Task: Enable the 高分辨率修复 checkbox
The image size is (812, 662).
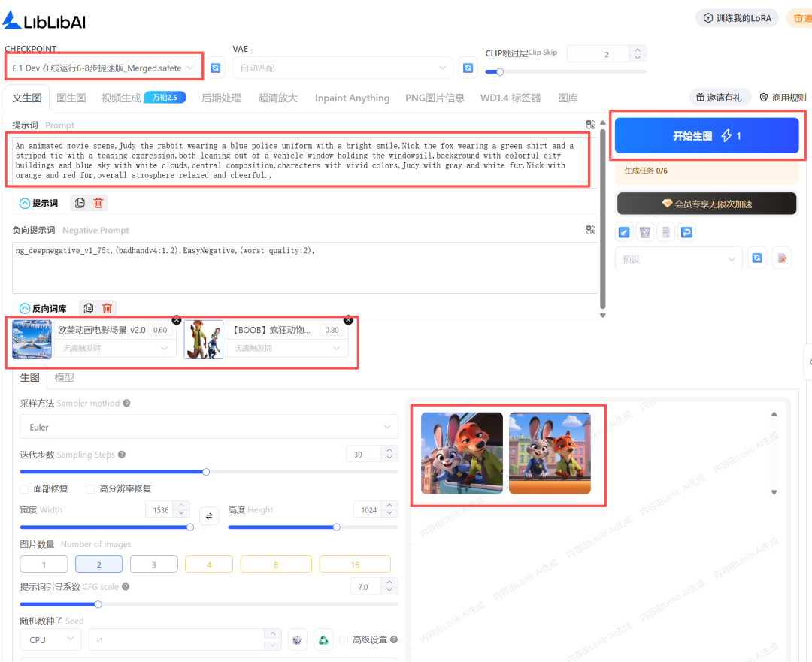Action: coord(90,488)
